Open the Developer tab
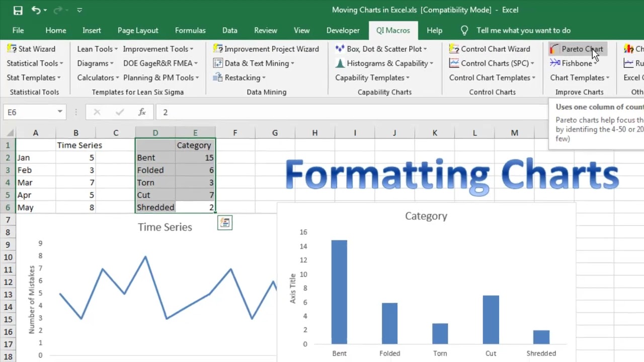 click(343, 30)
